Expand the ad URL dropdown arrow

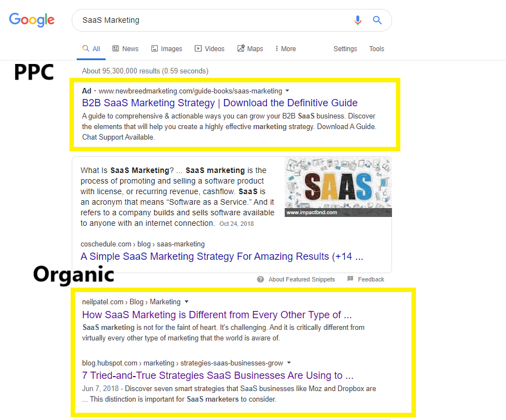pyautogui.click(x=287, y=91)
